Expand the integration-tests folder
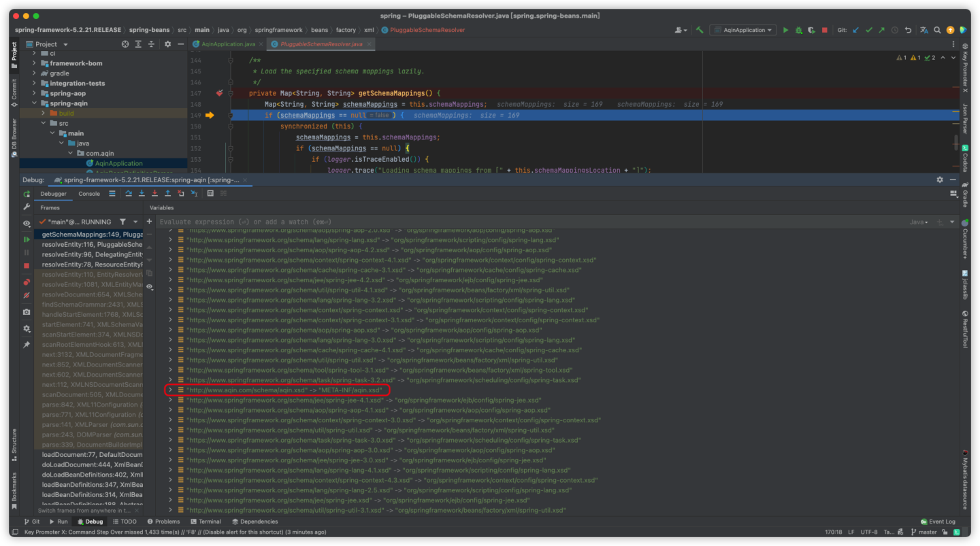Screen dimensions: 980x546 point(34,83)
